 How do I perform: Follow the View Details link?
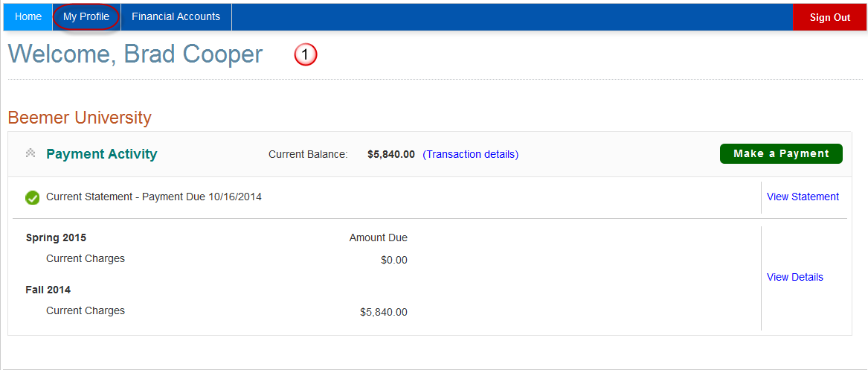[794, 277]
